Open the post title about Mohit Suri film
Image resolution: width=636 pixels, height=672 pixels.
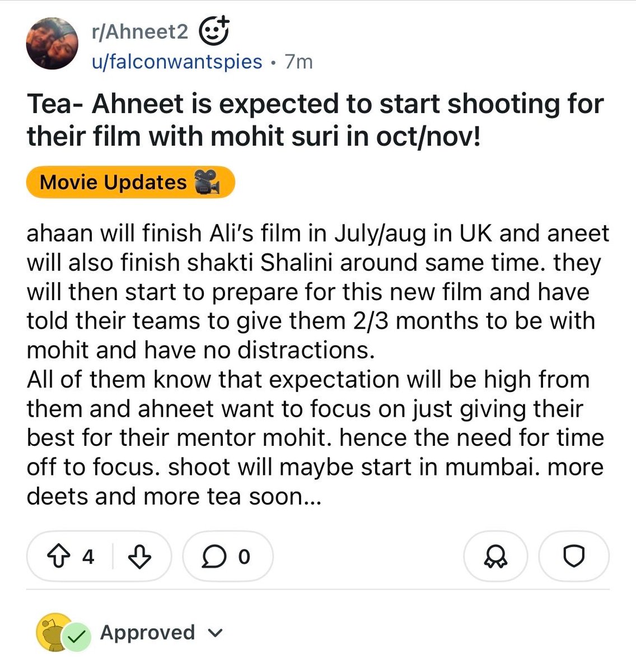coord(315,120)
